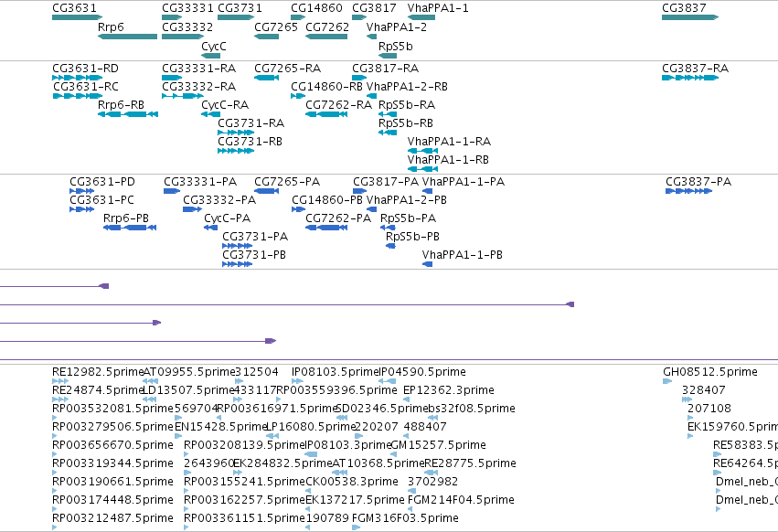Select the CG33332 gene bar
The width and height of the screenshot is (778, 532).
coord(183,37)
